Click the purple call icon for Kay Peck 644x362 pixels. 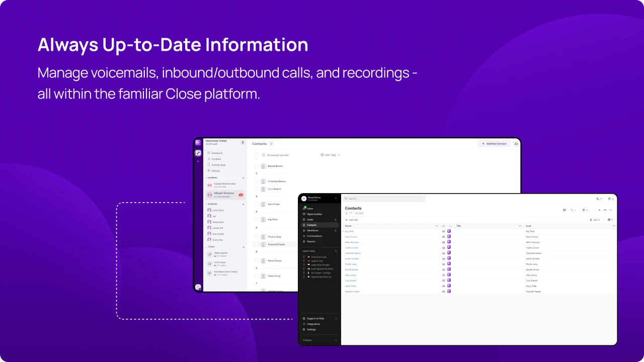(x=449, y=231)
